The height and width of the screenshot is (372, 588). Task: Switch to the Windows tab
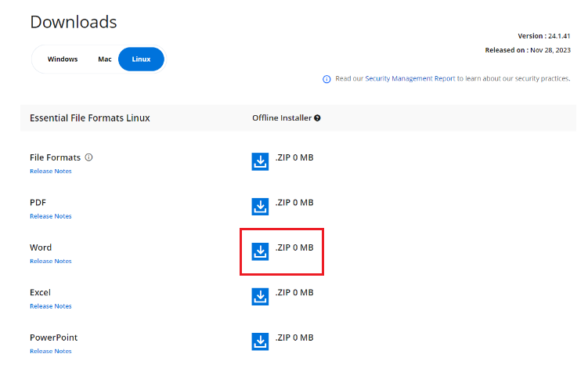63,60
